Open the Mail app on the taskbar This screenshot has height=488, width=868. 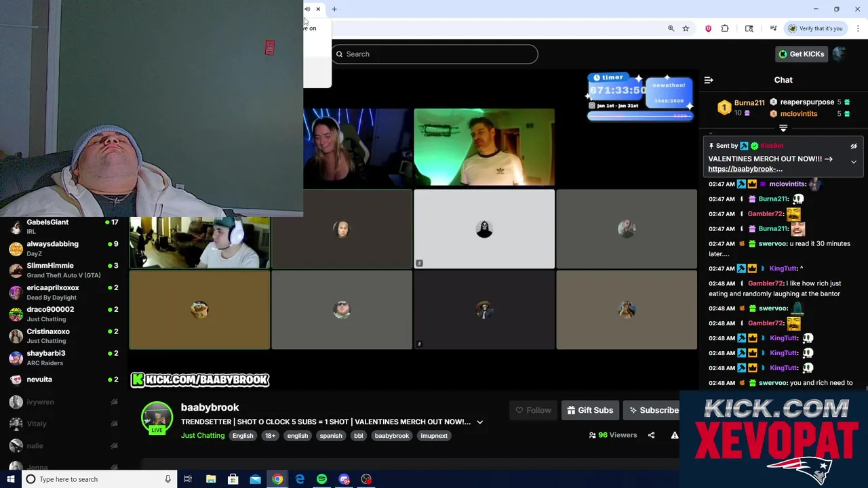[255, 479]
